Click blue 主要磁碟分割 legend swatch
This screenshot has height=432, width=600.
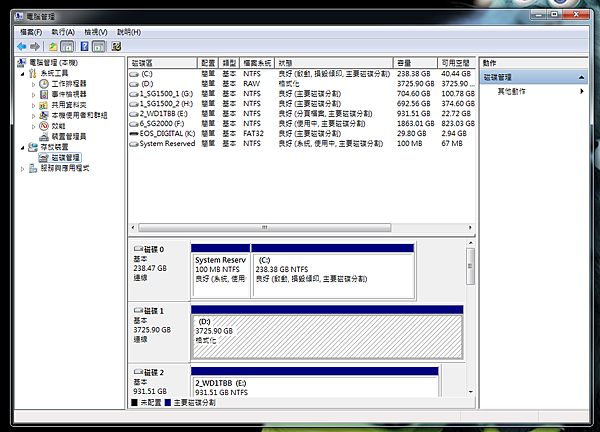tap(168, 403)
